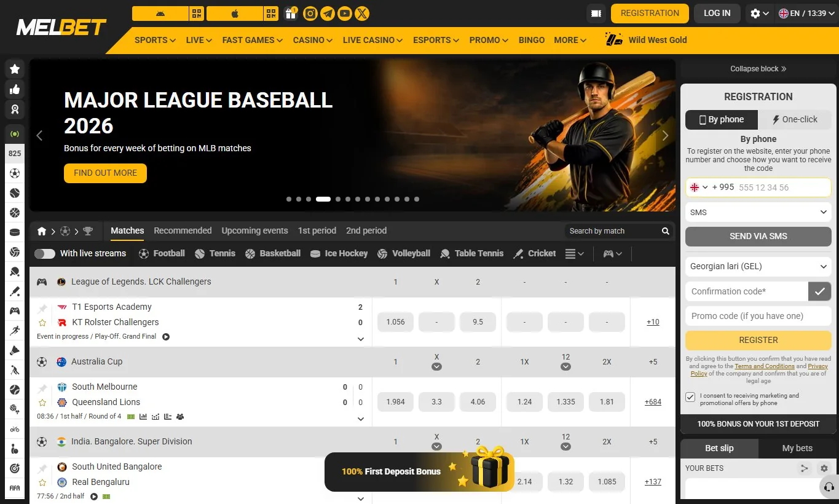Pin the South Melbourne match
839x504 pixels.
[42, 388]
